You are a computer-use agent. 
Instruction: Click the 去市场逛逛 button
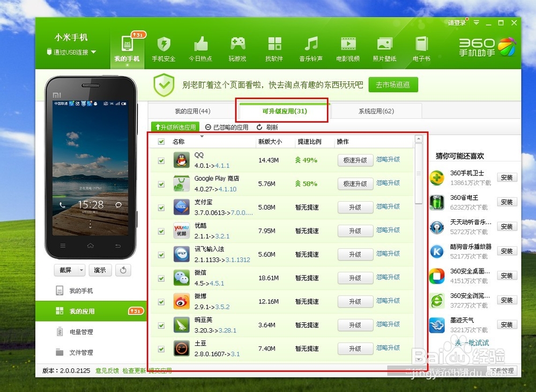pyautogui.click(x=393, y=85)
